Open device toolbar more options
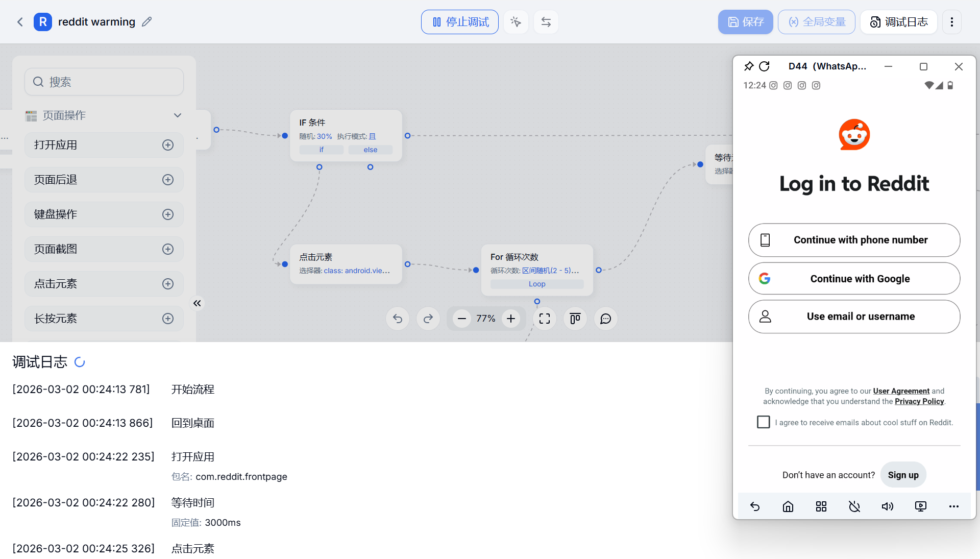This screenshot has width=980, height=559. (954, 506)
